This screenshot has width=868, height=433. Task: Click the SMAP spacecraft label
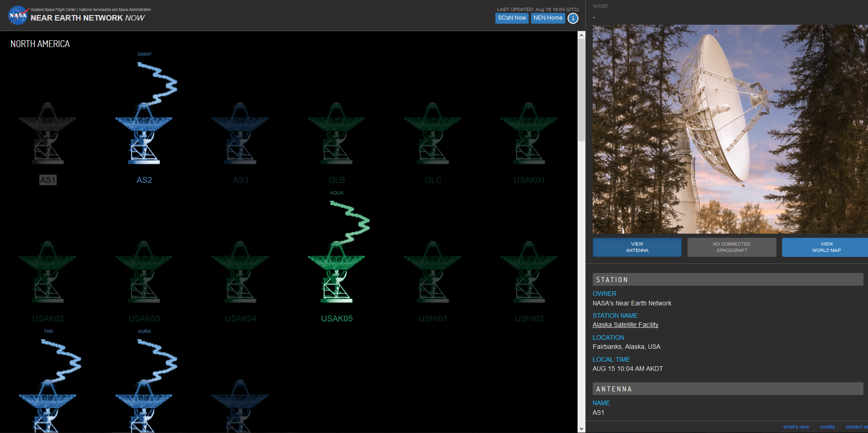point(145,54)
